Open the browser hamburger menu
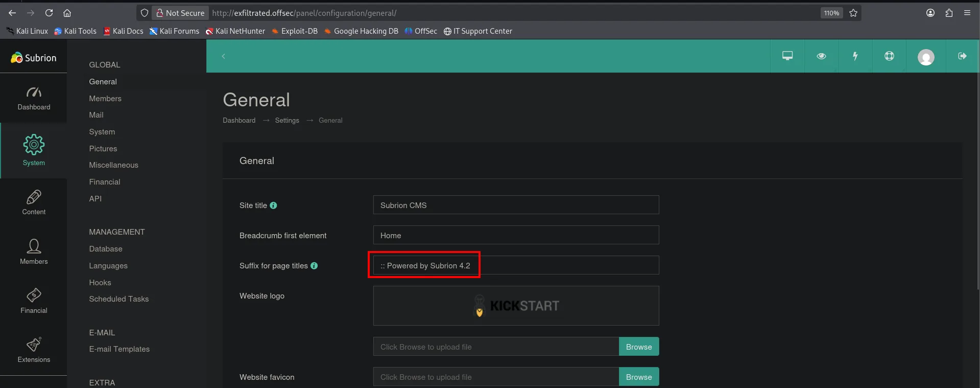 click(x=967, y=13)
